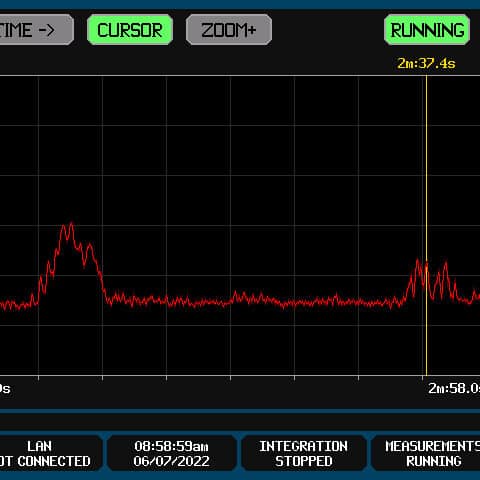Toggle the RUNNING button
Viewport: 480px width, 480px height.
tap(427, 30)
